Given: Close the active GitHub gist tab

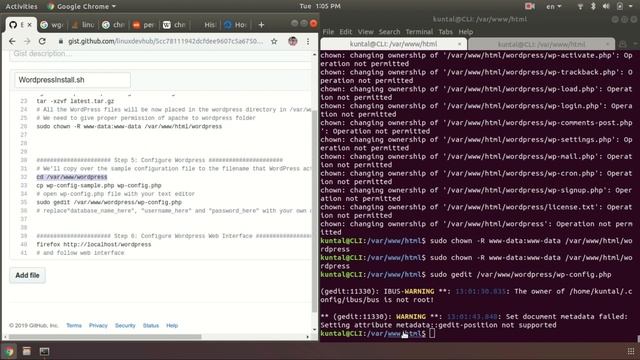Looking at the screenshot, I should (x=29, y=25).
